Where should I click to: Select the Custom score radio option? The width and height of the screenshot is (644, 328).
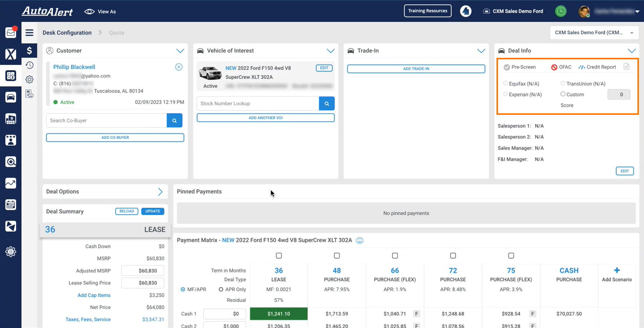(x=563, y=94)
